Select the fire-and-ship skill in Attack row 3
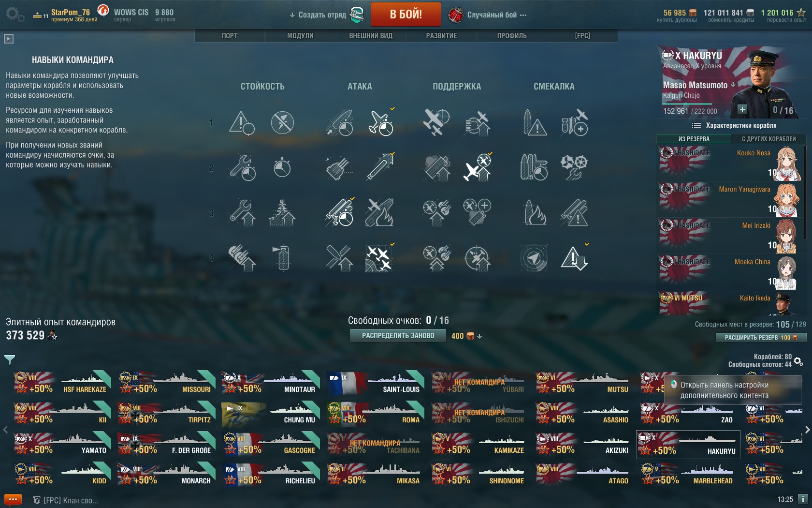Screen dimensions: 812x508 tap(379, 213)
